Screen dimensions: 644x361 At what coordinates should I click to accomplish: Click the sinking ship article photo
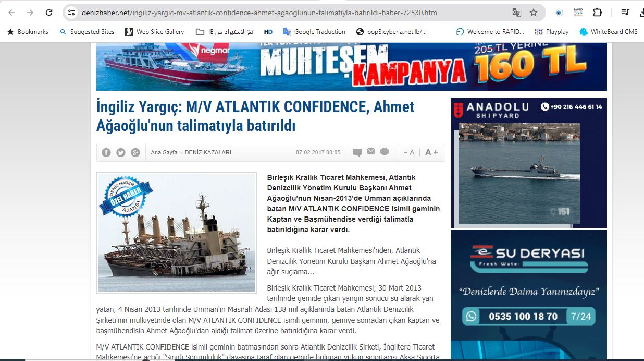coord(177,233)
